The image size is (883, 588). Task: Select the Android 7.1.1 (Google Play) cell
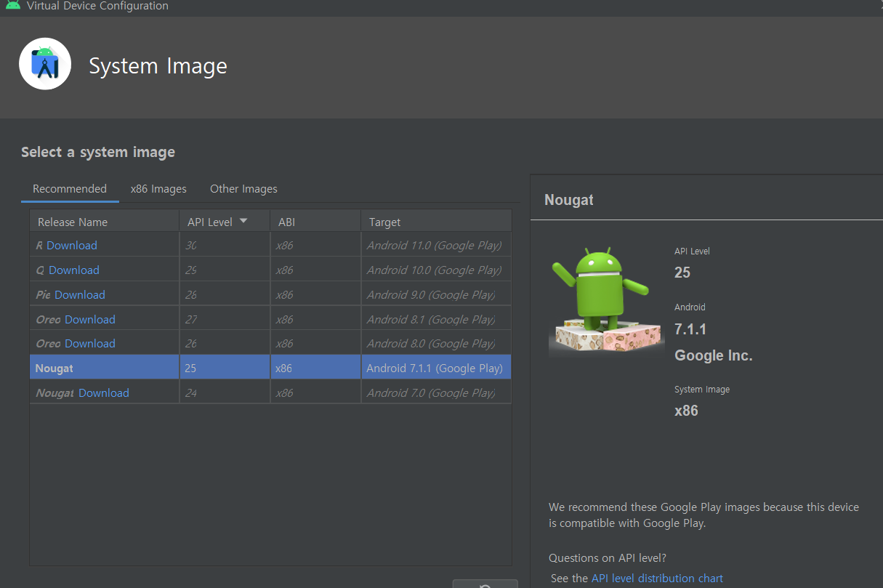tap(435, 368)
